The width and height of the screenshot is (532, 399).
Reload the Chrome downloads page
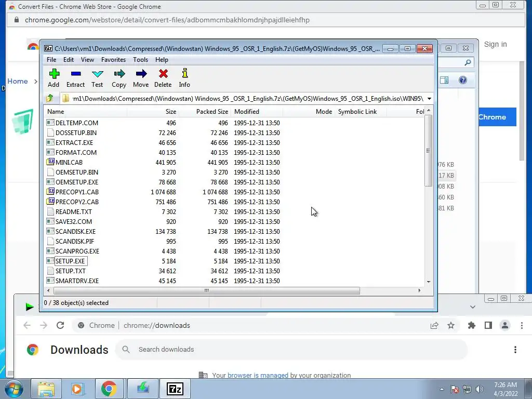point(60,325)
